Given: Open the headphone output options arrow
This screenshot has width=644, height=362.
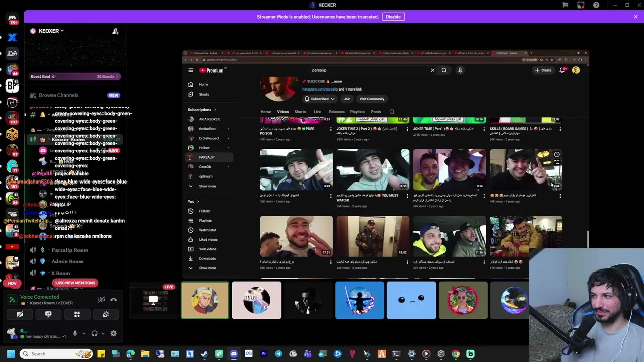Looking at the screenshot, I should [102, 333].
